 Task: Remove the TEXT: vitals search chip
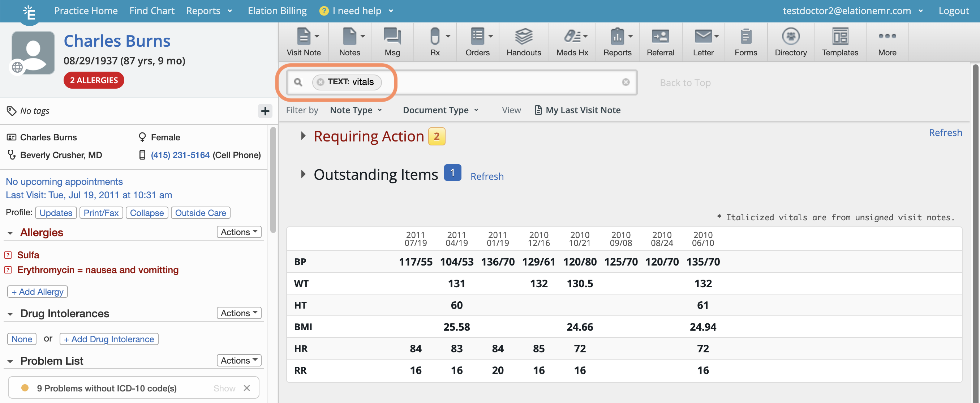(x=320, y=82)
